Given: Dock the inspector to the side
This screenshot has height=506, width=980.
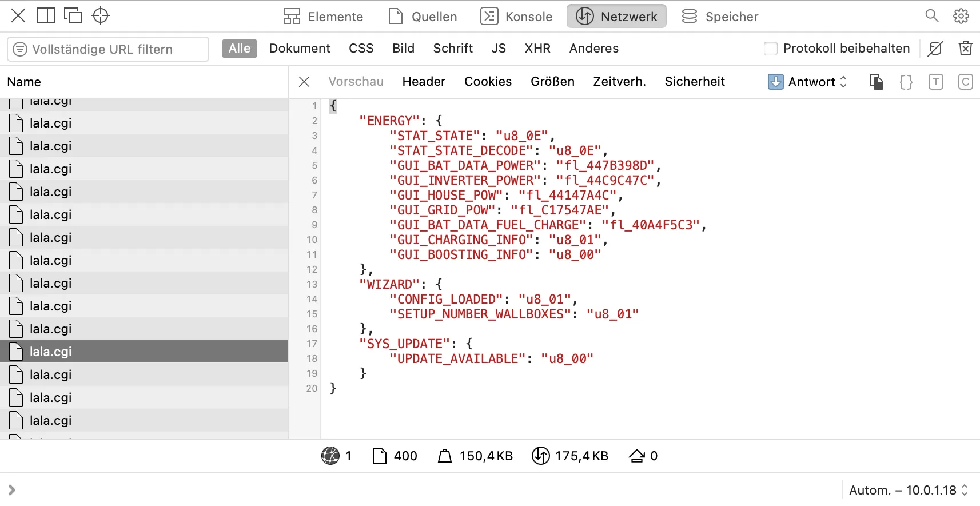Looking at the screenshot, I should [46, 15].
